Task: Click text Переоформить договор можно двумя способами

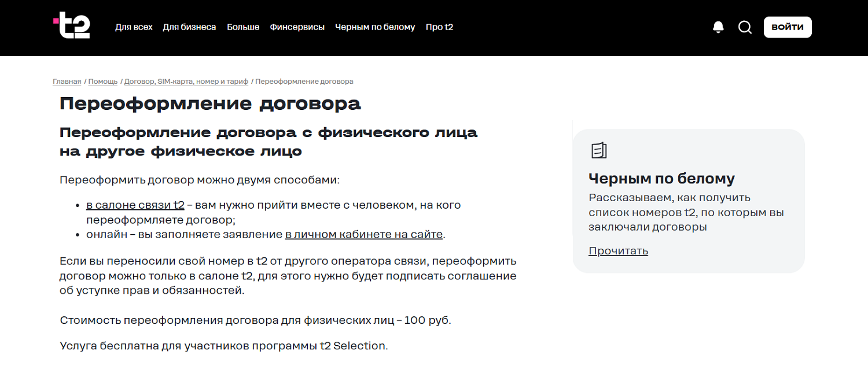Action: point(200,180)
